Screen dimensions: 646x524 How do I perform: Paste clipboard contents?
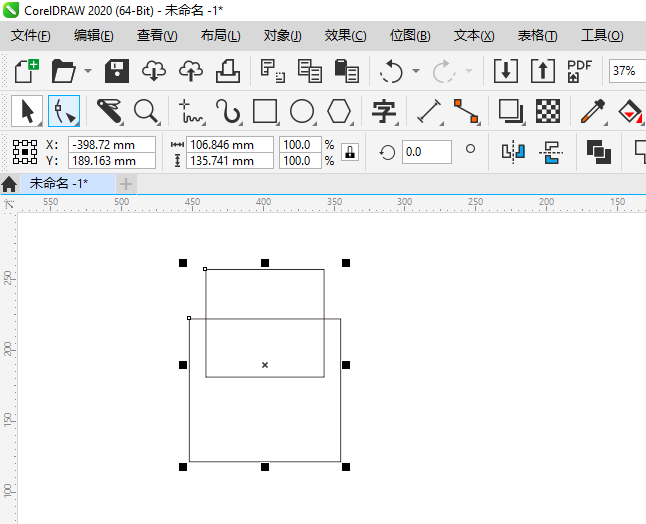(x=346, y=71)
